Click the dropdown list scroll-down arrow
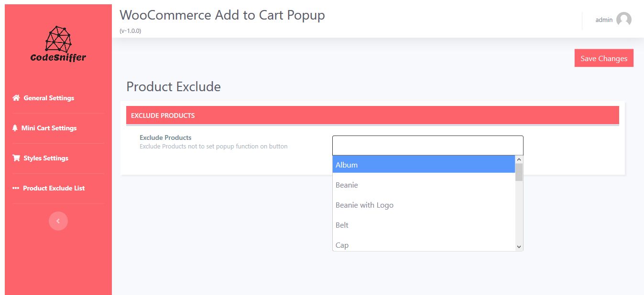The height and width of the screenshot is (295, 644). (519, 247)
